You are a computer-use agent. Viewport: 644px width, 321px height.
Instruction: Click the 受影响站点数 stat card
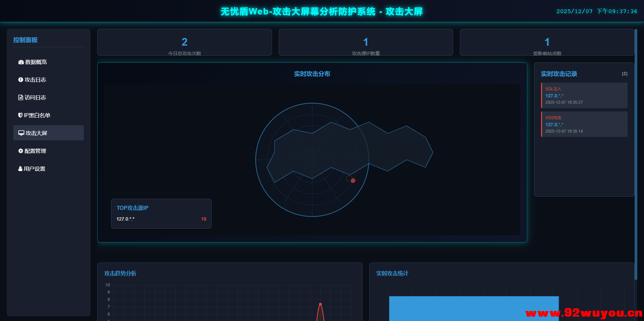(547, 42)
